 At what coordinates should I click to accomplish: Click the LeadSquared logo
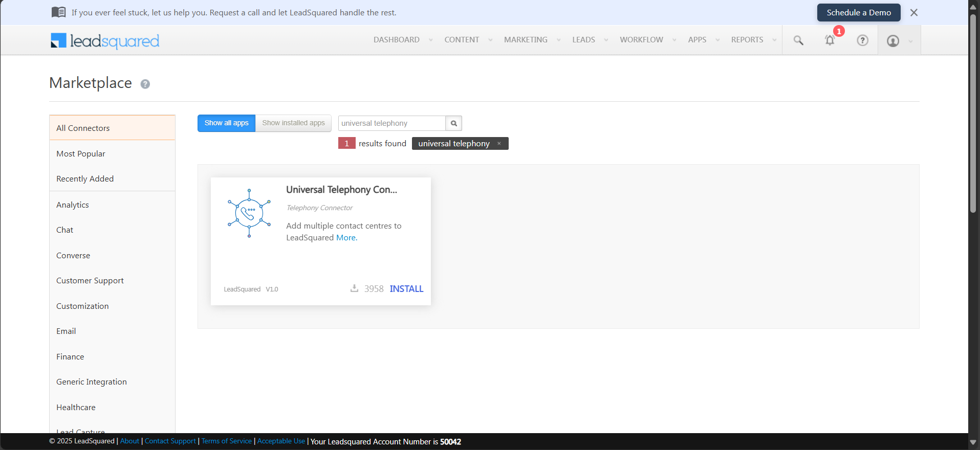point(105,41)
